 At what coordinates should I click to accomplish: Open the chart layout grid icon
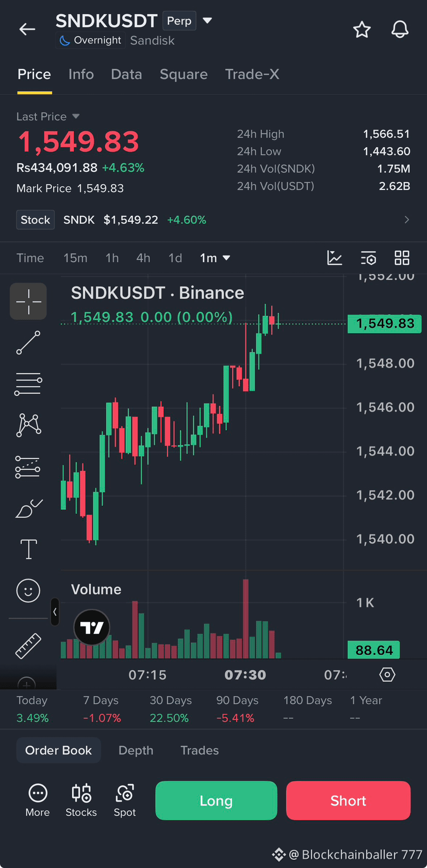(x=402, y=258)
